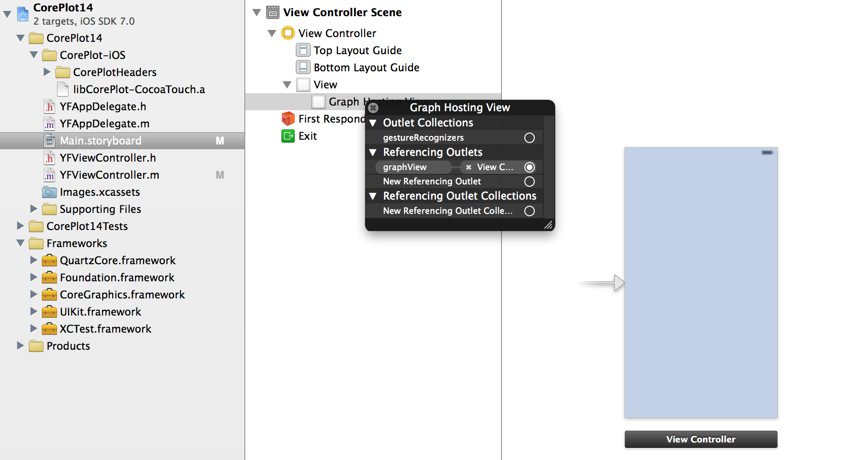This screenshot has height=460, width=868.
Task: Open YFViewController.m in the navigator
Action: (x=109, y=175)
